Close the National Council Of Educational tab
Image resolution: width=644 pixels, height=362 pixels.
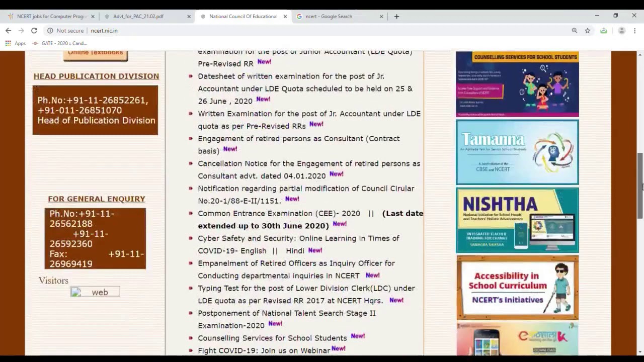pos(285,17)
